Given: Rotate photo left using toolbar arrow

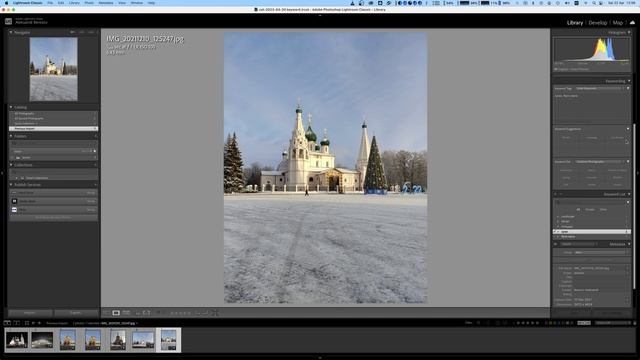Looking at the screenshot, I should point(199,313).
